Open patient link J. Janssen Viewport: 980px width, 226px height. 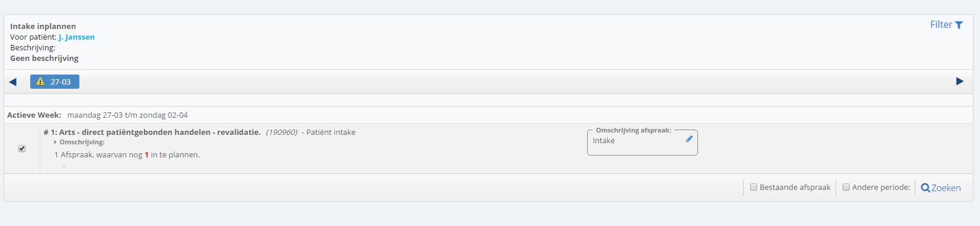pos(76,37)
